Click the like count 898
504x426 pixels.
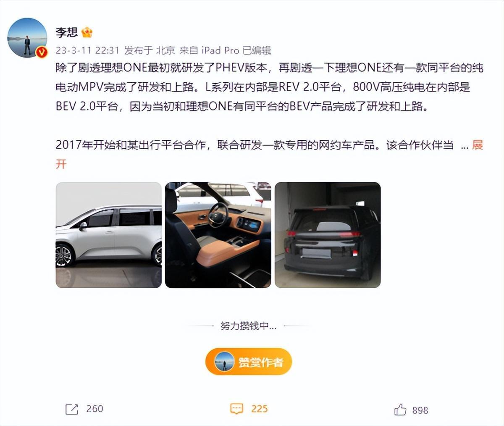(420, 410)
